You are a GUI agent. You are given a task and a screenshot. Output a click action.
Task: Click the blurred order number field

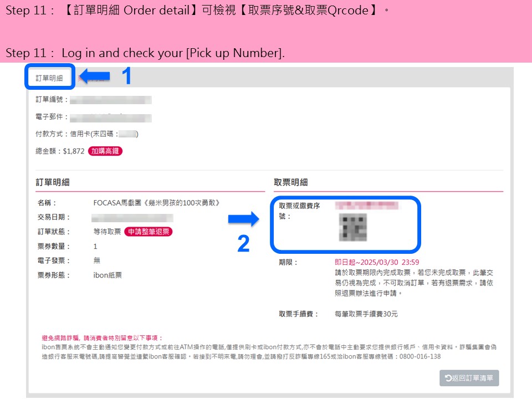tap(111, 100)
